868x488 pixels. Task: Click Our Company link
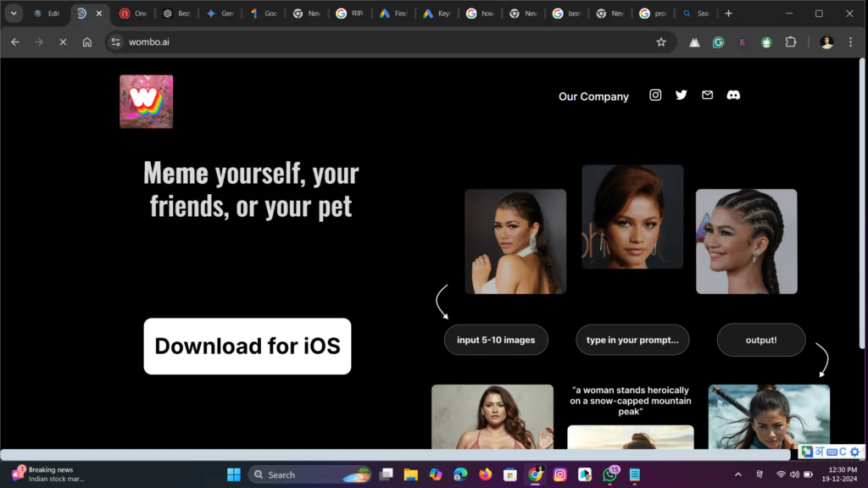pos(593,97)
